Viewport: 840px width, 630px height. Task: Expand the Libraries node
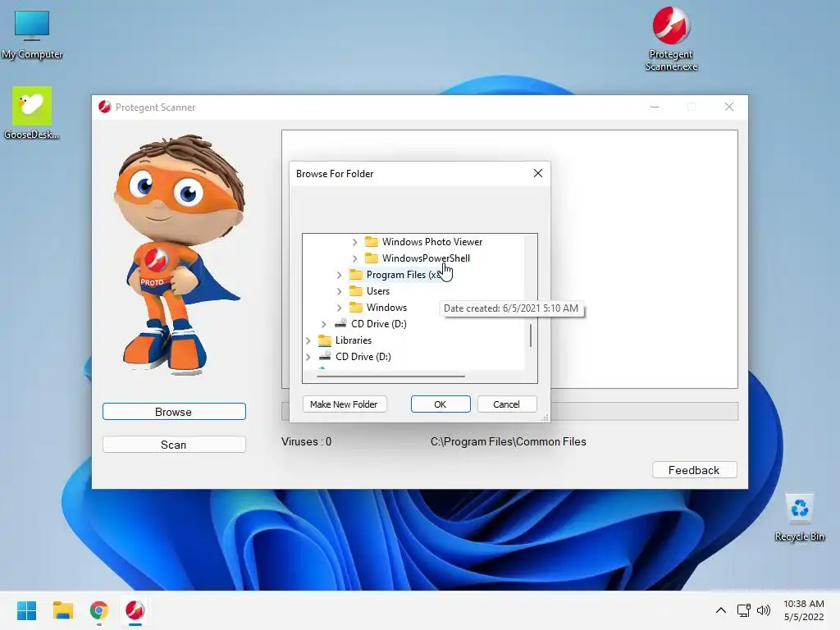click(308, 340)
